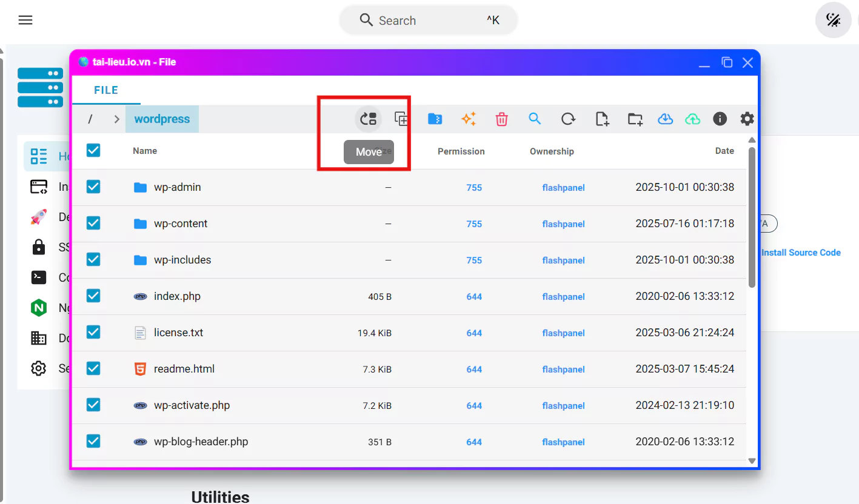Click the Search field at the top
The width and height of the screenshot is (859, 504).
coord(428,21)
